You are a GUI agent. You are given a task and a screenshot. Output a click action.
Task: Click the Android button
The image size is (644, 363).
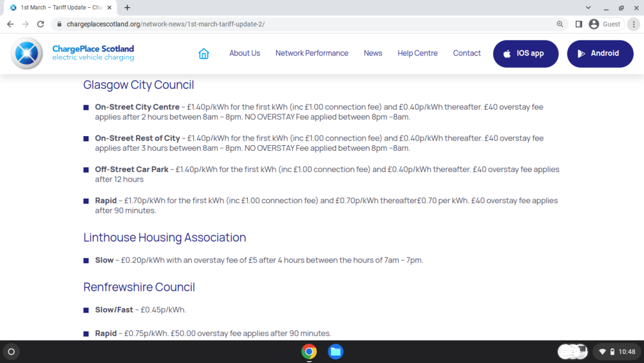pos(600,54)
